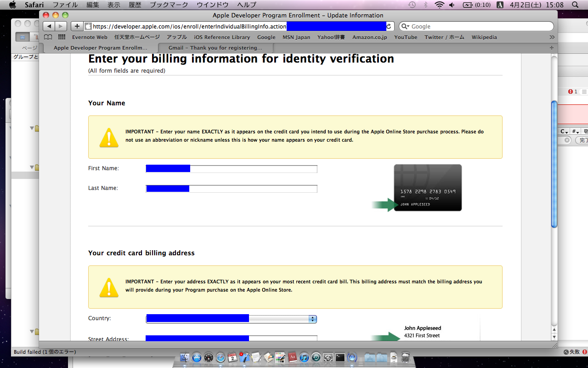Add bookmark with the plus button
Image resolution: width=588 pixels, height=368 pixels.
click(x=77, y=26)
